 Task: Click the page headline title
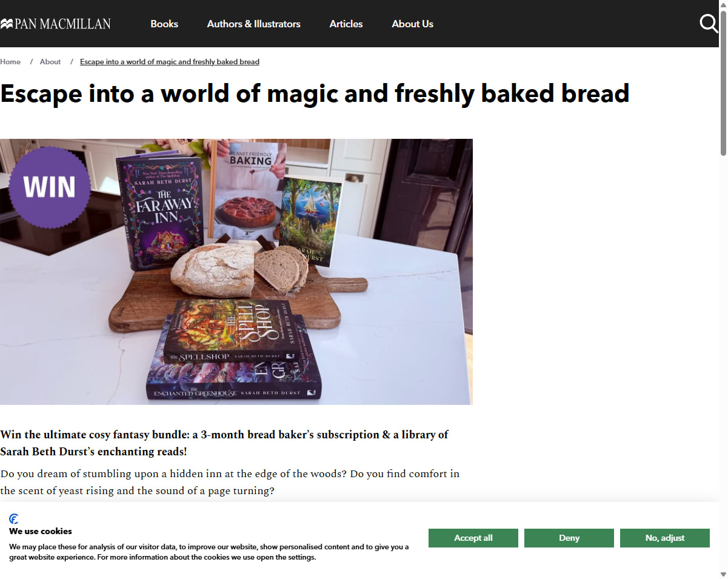click(315, 93)
